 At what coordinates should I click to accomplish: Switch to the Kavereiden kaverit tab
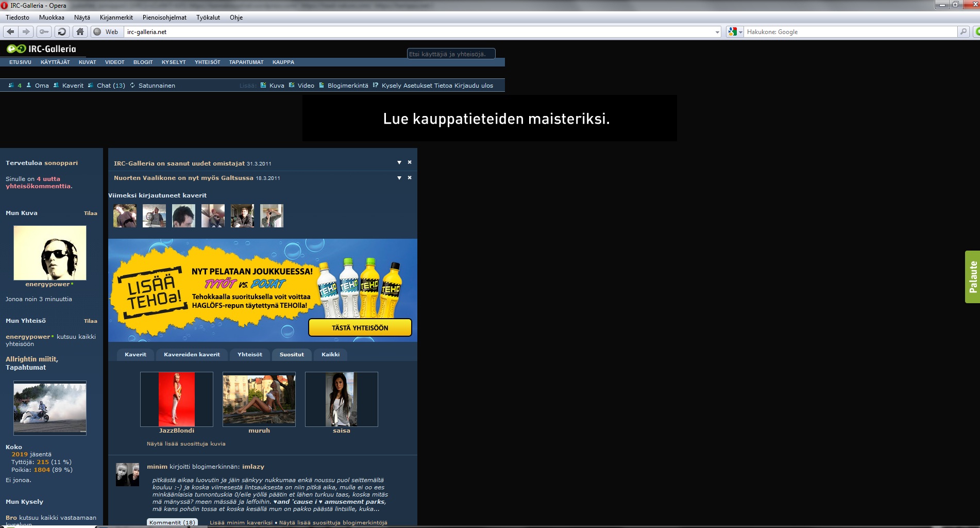point(192,355)
